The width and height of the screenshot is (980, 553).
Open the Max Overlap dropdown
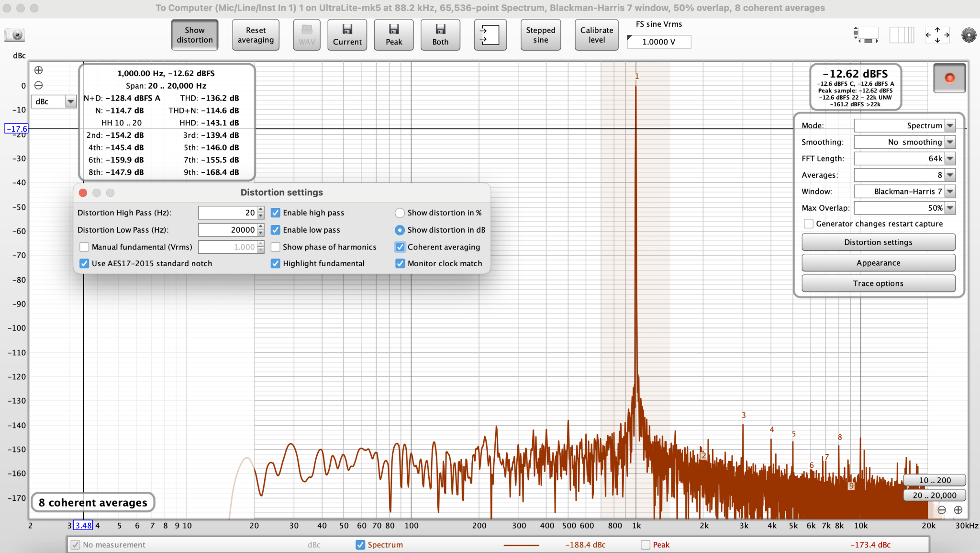tap(904, 208)
